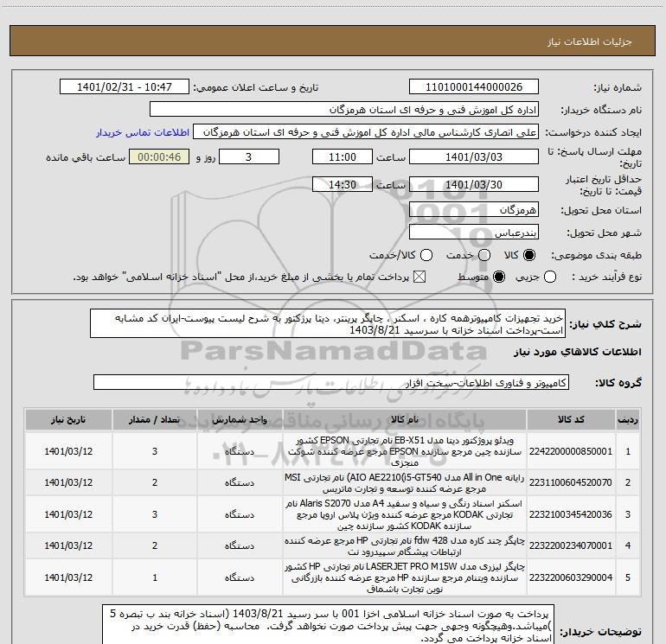Click item code 2232200603290004
Viewport: 666px width, 644px height.
point(571,577)
